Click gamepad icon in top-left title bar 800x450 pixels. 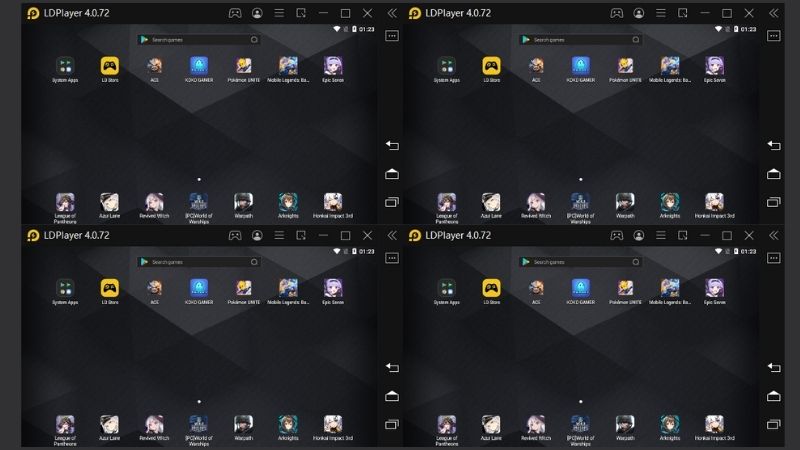point(235,13)
